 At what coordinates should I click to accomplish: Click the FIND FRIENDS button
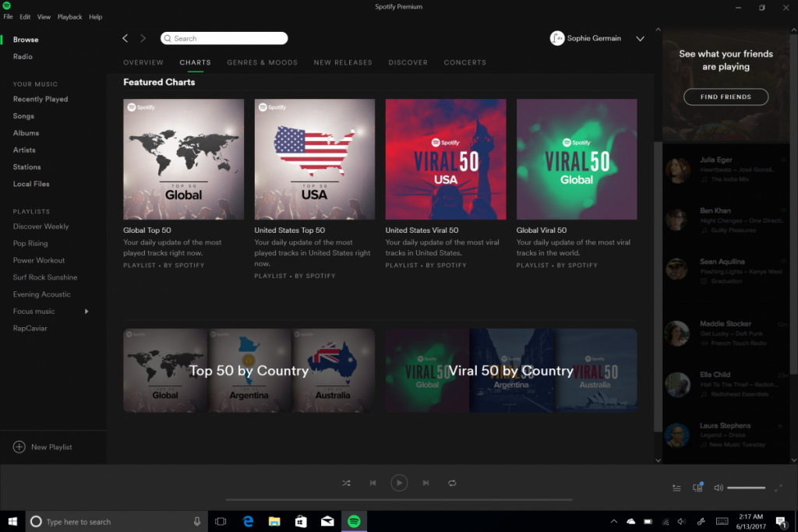pos(726,97)
